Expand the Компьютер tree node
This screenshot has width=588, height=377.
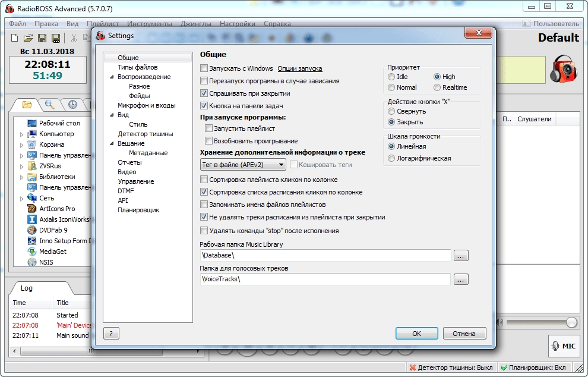(21, 134)
